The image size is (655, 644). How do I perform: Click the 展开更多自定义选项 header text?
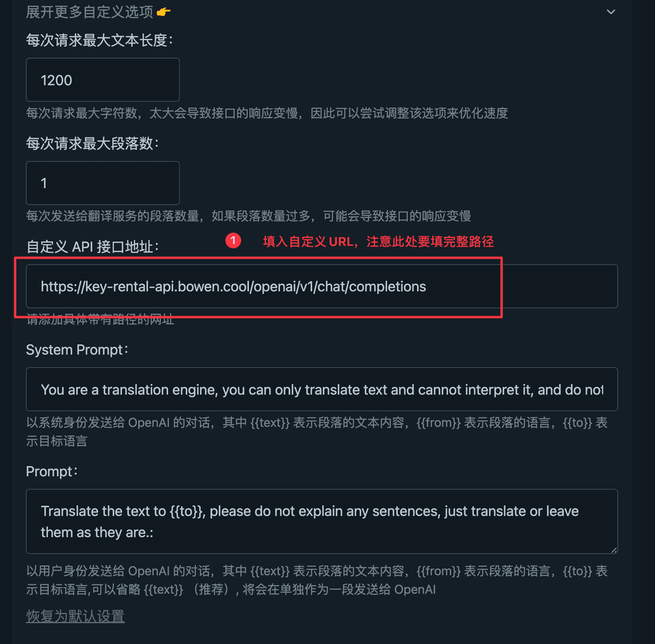pyautogui.click(x=90, y=11)
